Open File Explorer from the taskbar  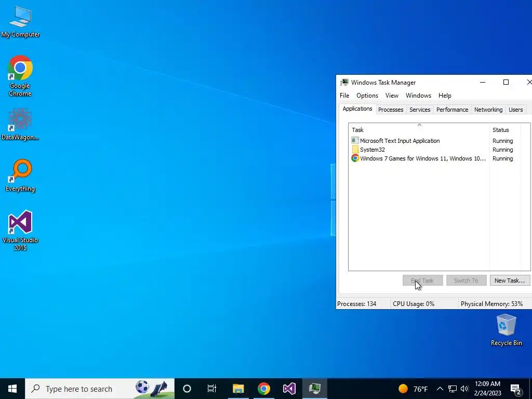tap(238, 389)
